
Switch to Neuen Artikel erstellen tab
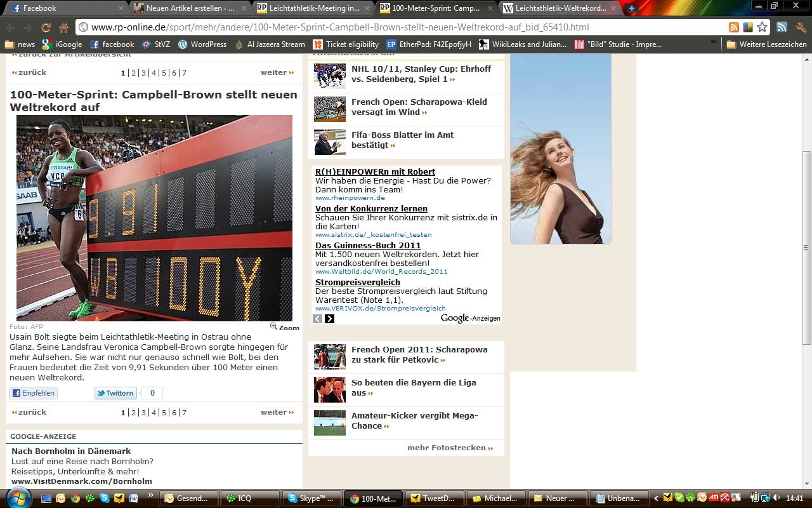click(x=189, y=8)
